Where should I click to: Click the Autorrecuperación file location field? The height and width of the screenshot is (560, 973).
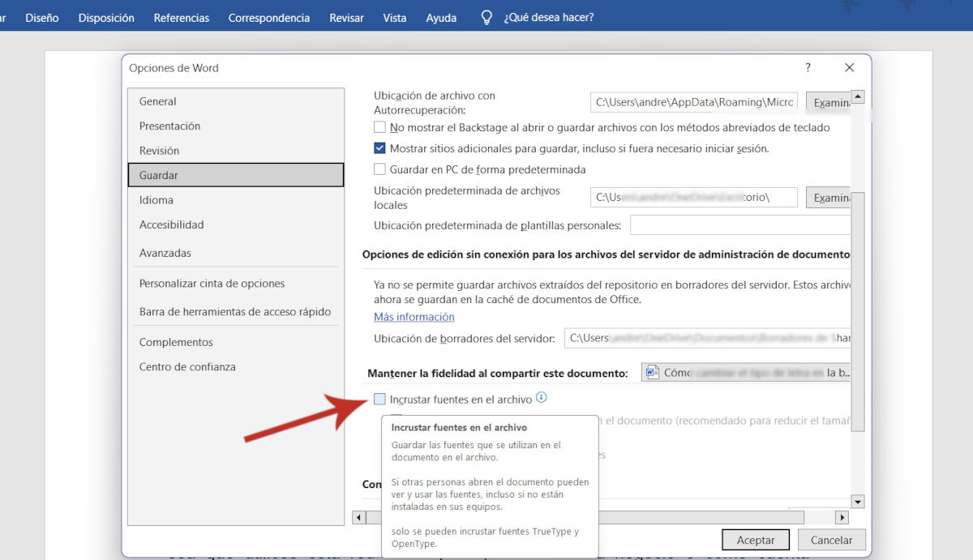694,102
